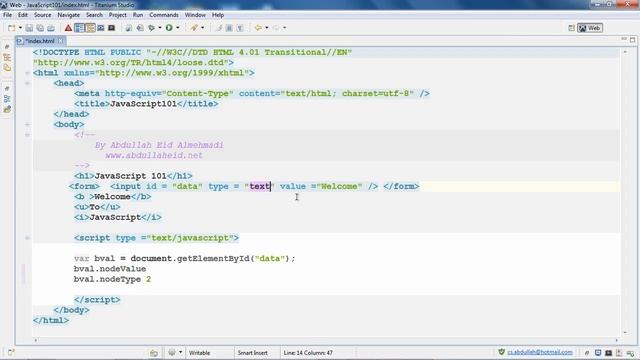The height and width of the screenshot is (360, 640).
Task: Switch to the Web perspective button
Action: tap(590, 28)
